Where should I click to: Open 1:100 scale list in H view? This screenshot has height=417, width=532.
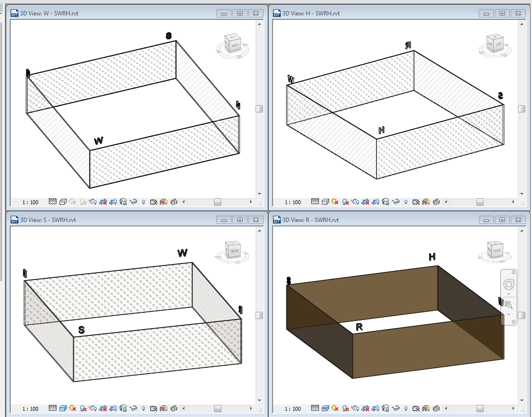pos(292,202)
